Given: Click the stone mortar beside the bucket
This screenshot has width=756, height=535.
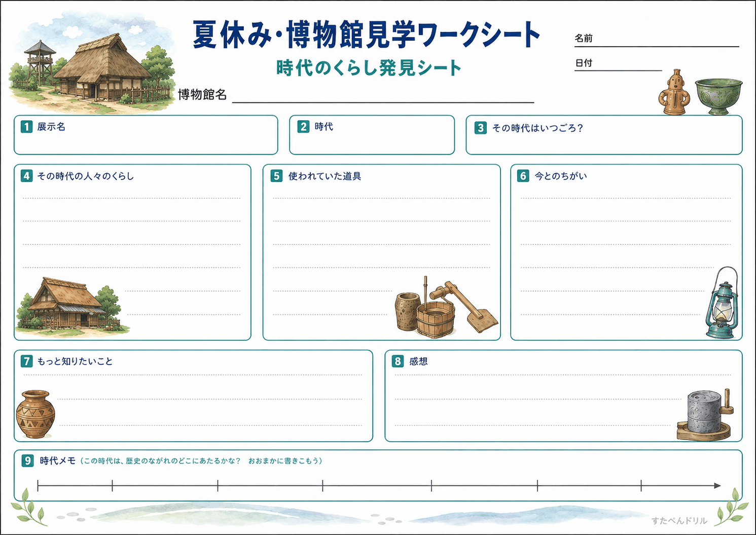Looking at the screenshot, I should click(x=407, y=311).
